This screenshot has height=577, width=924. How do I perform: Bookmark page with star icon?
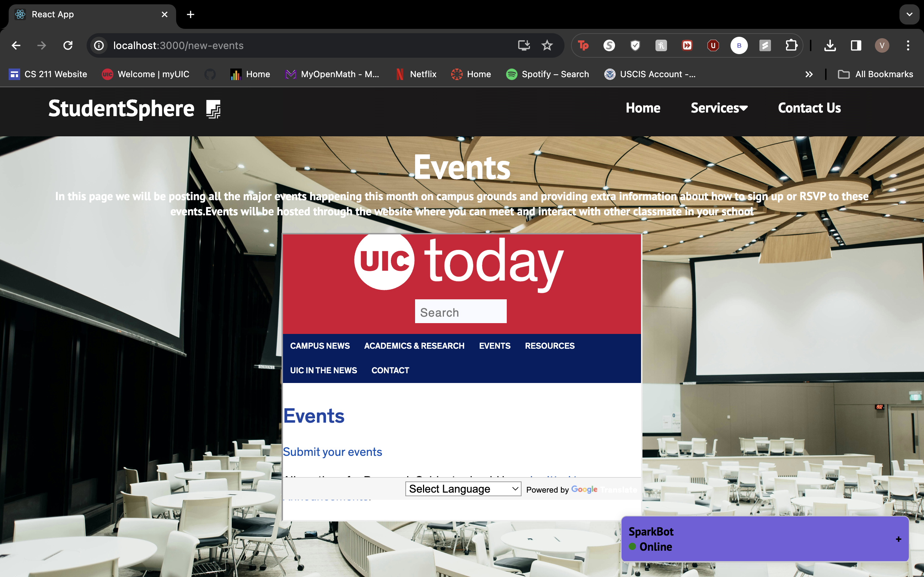coord(547,45)
